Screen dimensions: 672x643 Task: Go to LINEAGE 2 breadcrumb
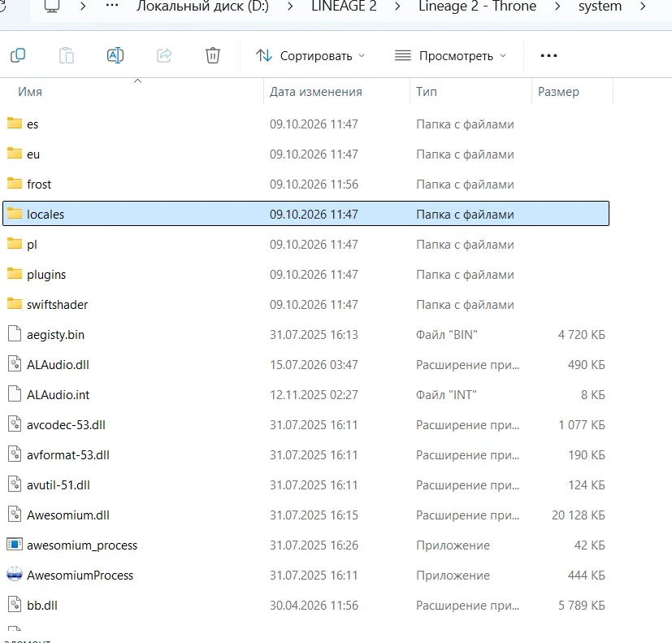point(344,7)
